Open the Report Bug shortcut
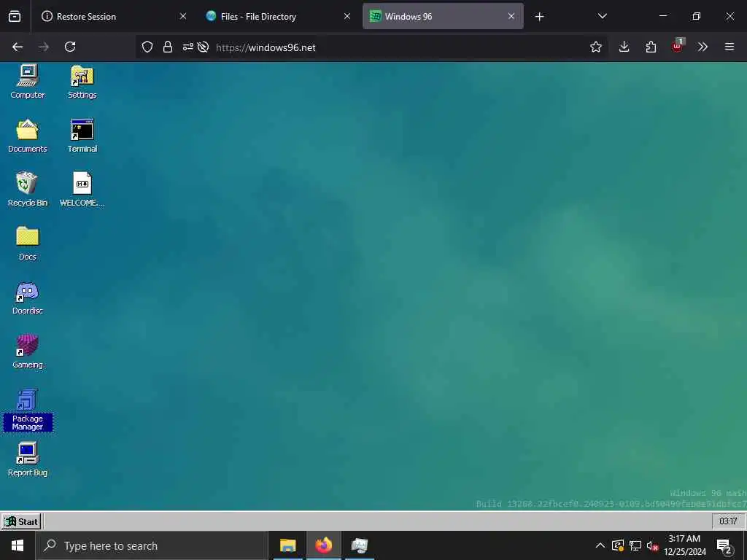This screenshot has height=560, width=747. tap(27, 459)
